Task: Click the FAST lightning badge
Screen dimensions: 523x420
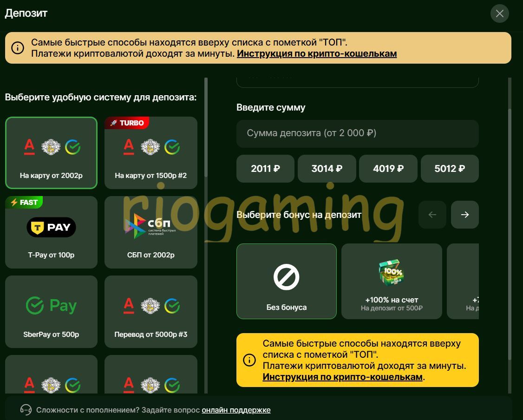Action: pyautogui.click(x=24, y=202)
